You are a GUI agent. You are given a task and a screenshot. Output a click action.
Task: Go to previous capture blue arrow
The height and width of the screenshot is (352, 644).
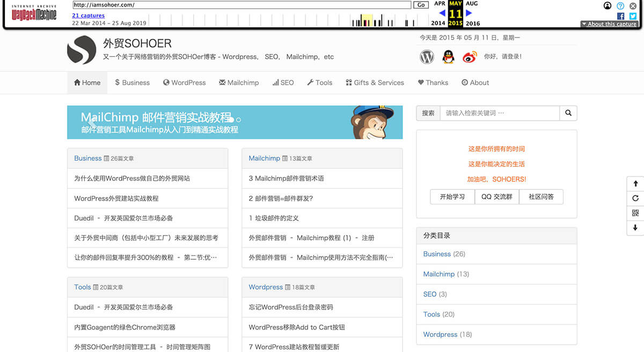[x=442, y=13]
